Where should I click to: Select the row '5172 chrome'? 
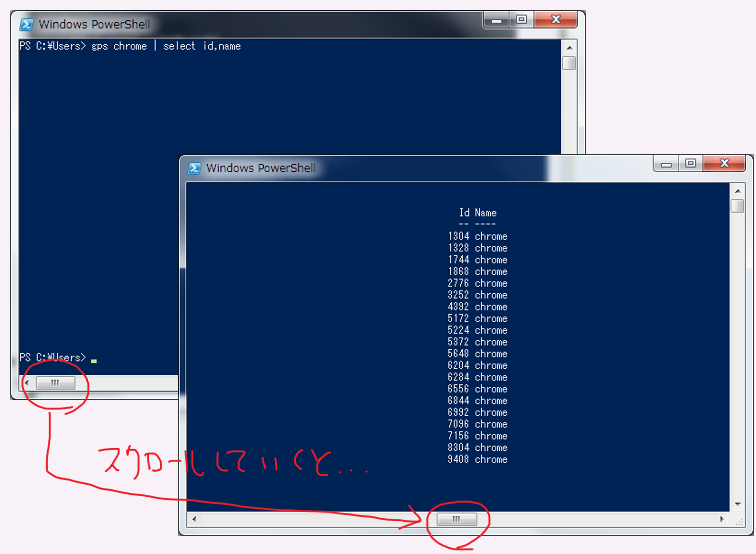[478, 318]
